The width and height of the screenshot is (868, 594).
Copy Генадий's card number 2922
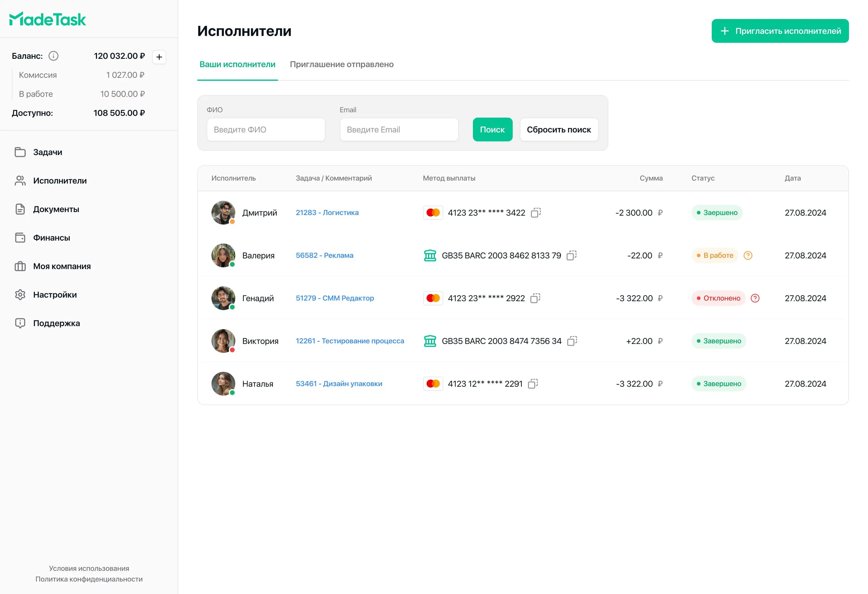coord(535,298)
